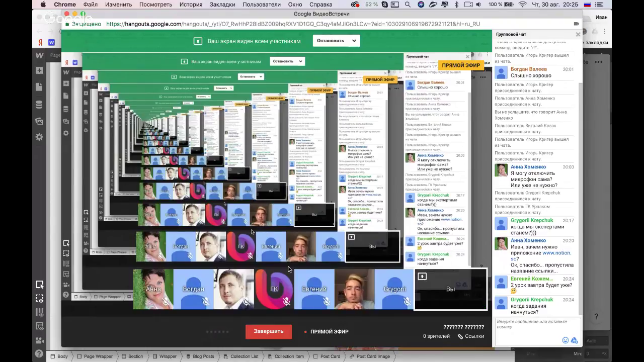Open the CMS Collections database icon in Webflow
Screen dimensions: 644x362
pyautogui.click(x=39, y=105)
